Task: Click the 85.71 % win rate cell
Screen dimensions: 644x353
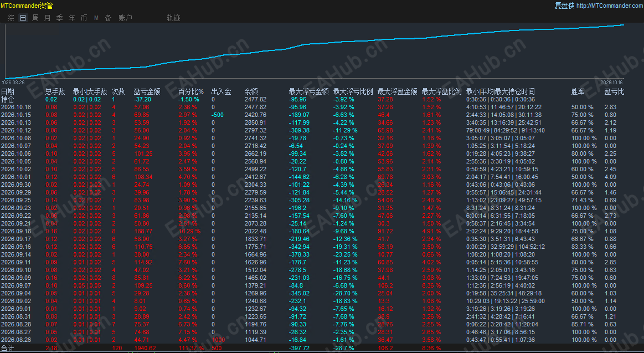Action: 583,324
